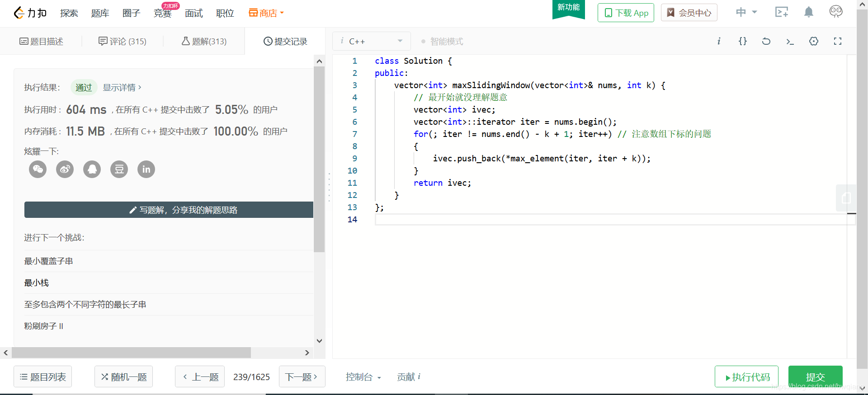
Task: Open editor info icon in toolbar
Action: (719, 41)
